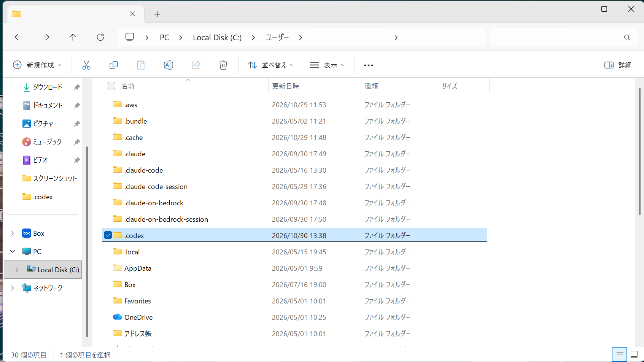Toggle the 詳細 details pane button
This screenshot has width=644, height=362.
618,65
